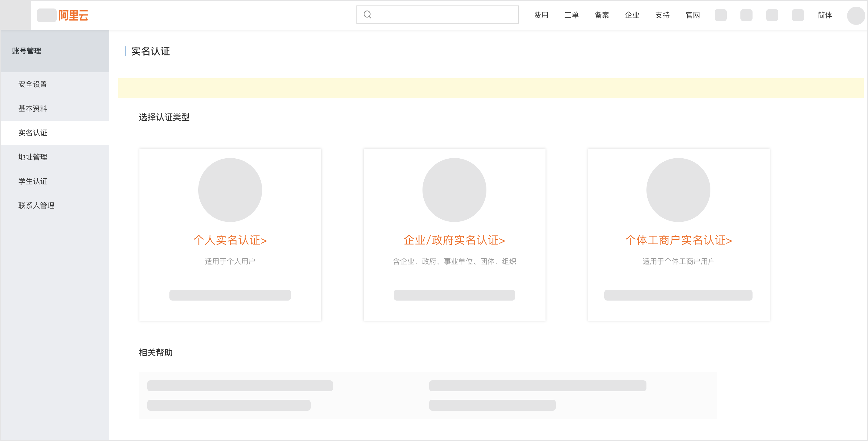The image size is (868, 441).
Task: Click the 相关帮助 heading
Action: 156,353
